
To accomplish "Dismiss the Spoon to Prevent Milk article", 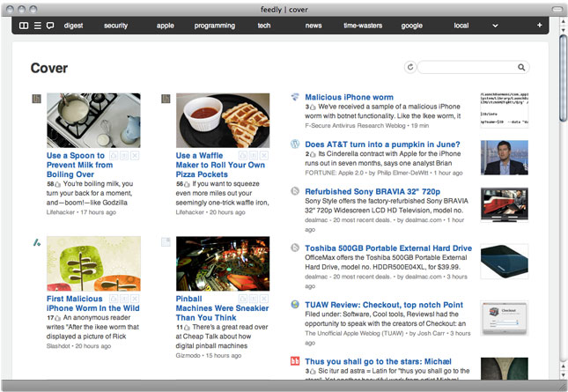I will click(135, 156).
